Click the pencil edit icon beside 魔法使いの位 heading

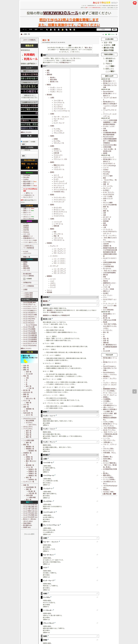[x=52, y=319]
